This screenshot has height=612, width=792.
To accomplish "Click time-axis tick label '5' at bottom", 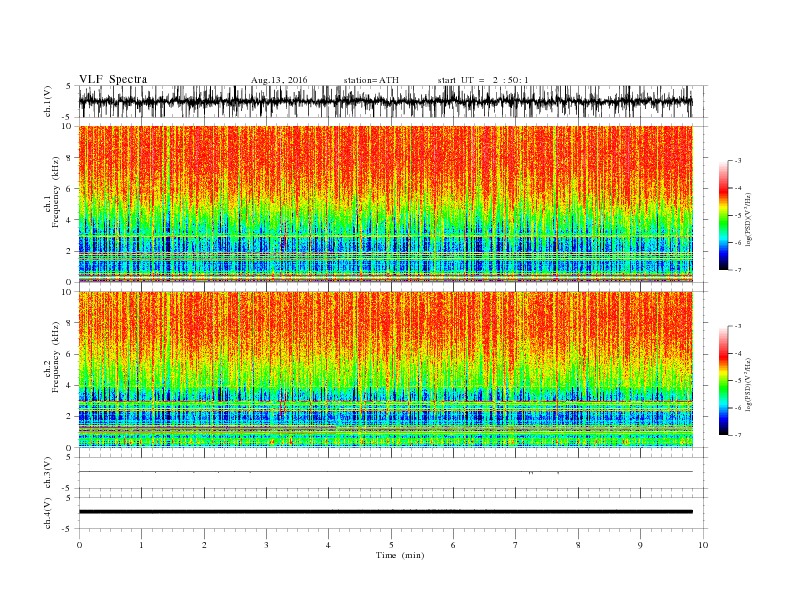I will [391, 545].
